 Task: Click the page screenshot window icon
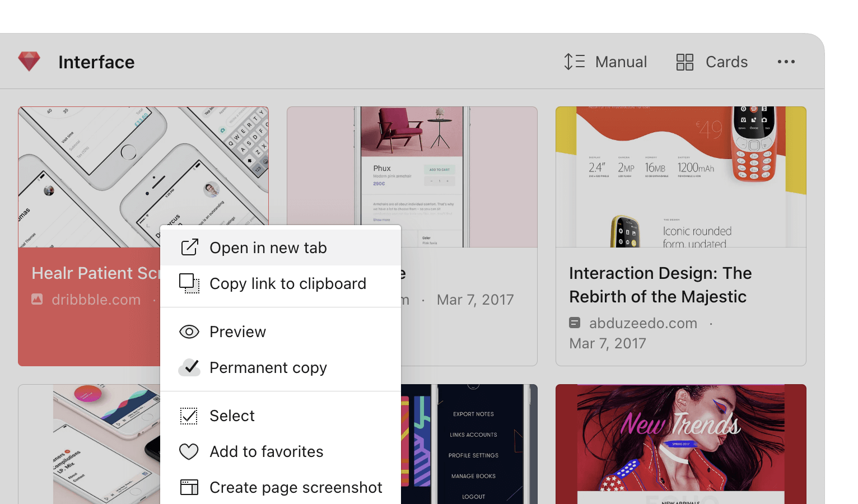tap(189, 487)
